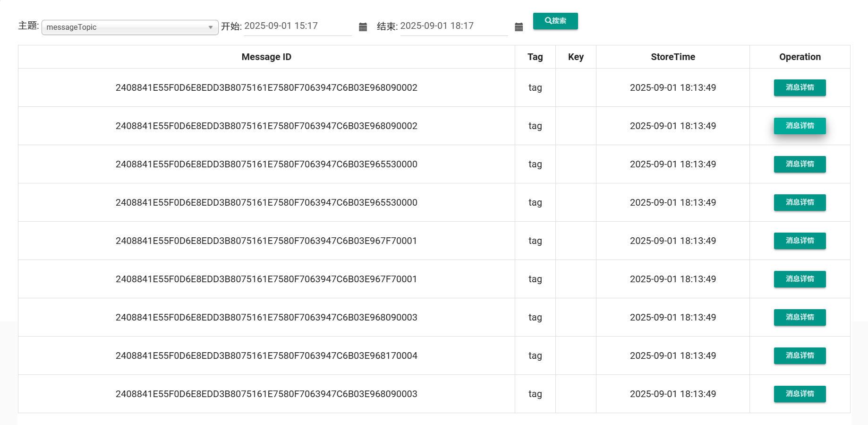Click the highlighted 消息详情 in second row

[x=800, y=126]
